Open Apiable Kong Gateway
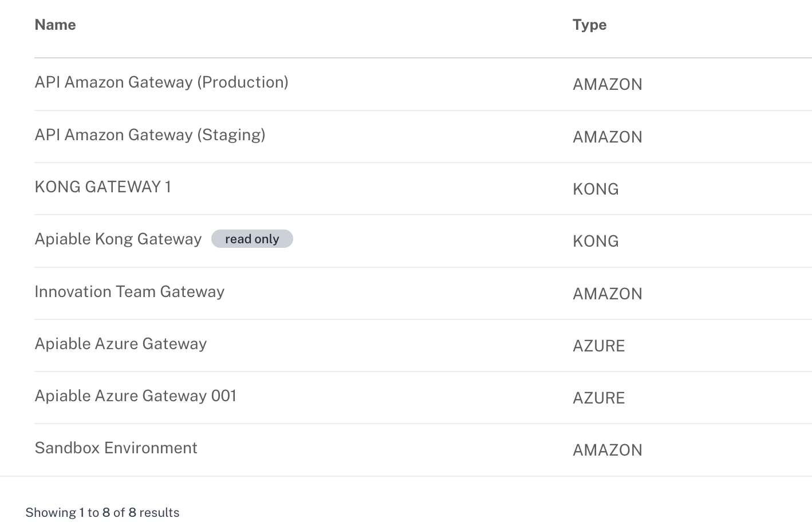Screen dimensions: 812x530 (118, 239)
